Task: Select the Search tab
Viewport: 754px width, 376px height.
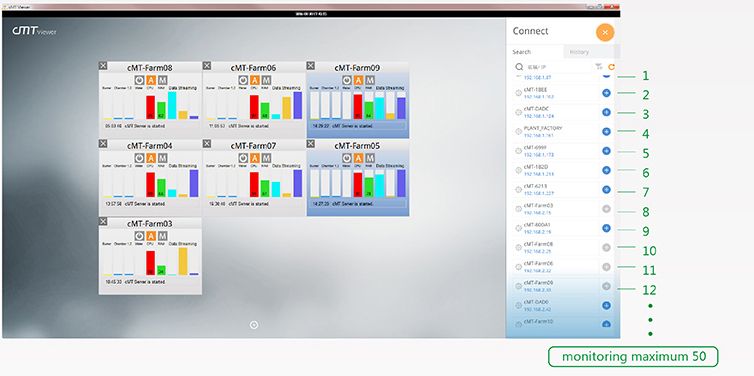Action: [x=522, y=52]
